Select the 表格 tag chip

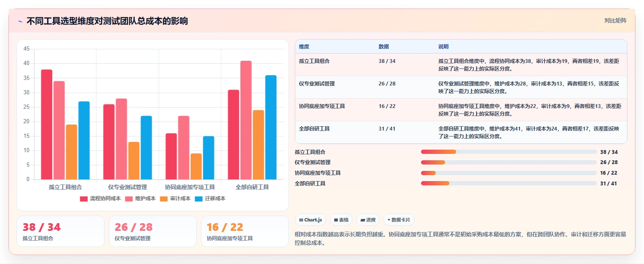341,220
